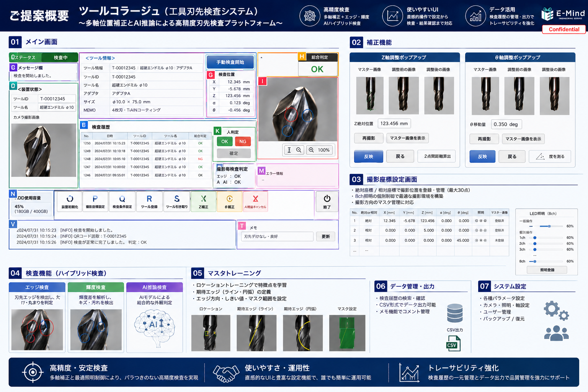Click the 調整前の画像 thumbnail in Z軸調整 popup
Screen dimensions: 588x392
point(403,96)
